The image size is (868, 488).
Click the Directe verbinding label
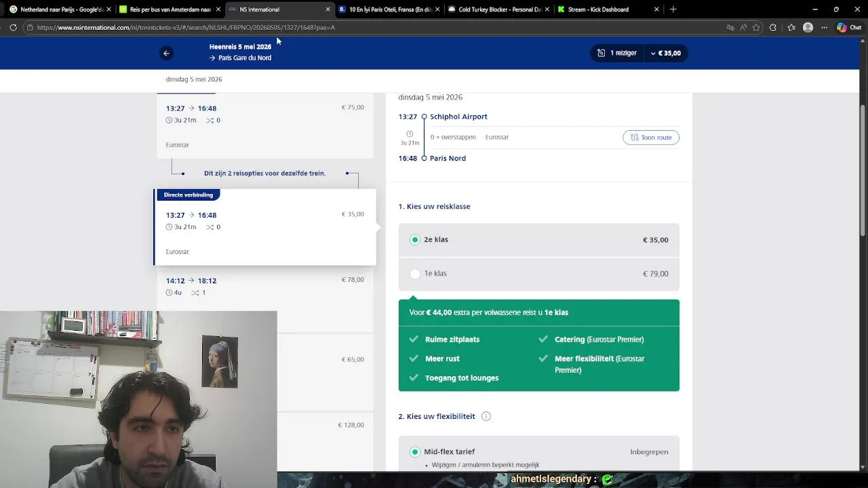[189, 195]
